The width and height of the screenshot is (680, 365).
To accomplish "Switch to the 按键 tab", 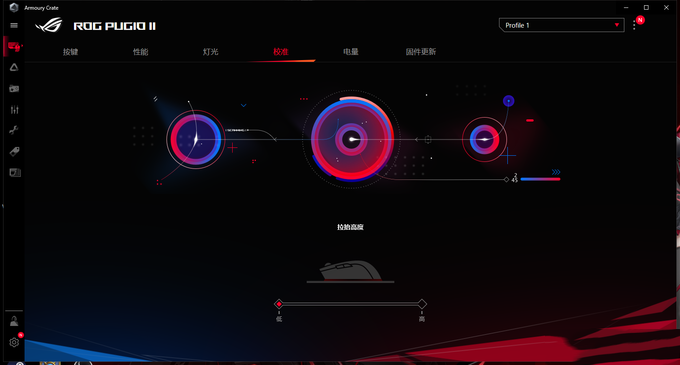I will click(x=70, y=52).
